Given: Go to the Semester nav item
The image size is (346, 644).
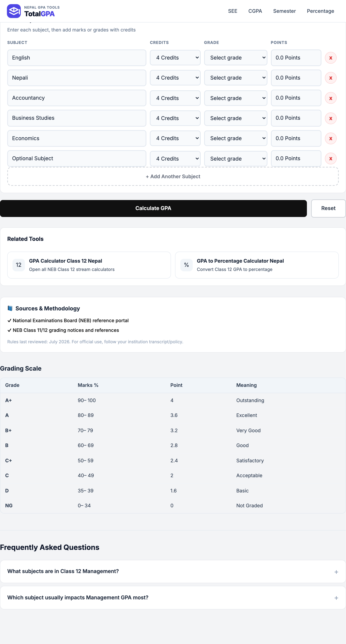Looking at the screenshot, I should (x=284, y=11).
